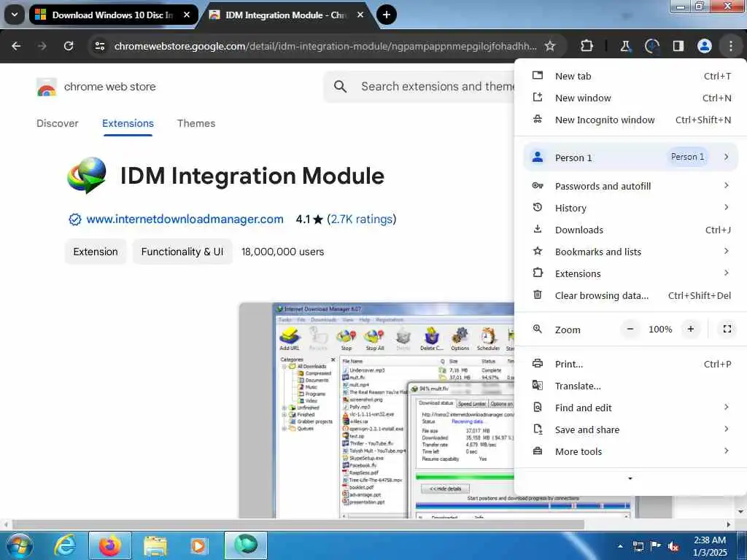Viewport: 747px width, 560px height.
Task: Bookmark this page with the star icon
Action: 550,46
